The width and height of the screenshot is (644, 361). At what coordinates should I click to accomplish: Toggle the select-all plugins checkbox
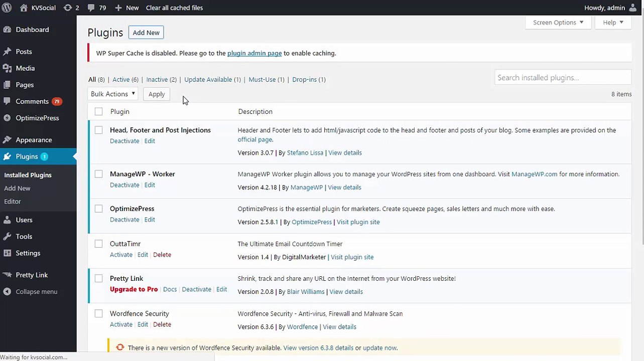(98, 111)
